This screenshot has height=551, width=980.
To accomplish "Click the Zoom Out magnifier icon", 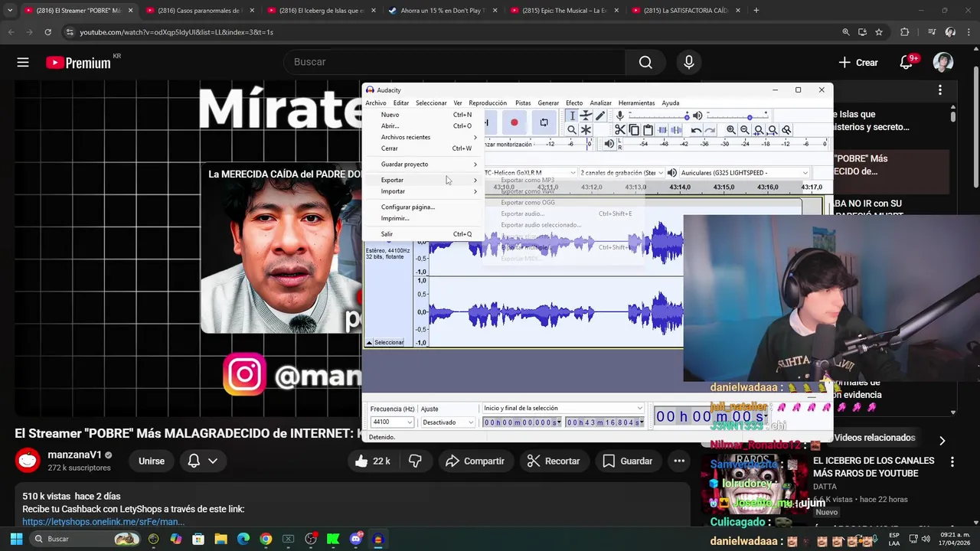I will tap(745, 130).
